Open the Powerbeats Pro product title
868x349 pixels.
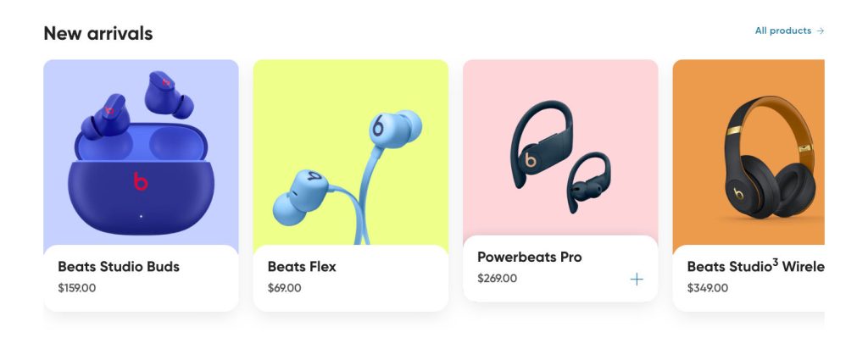[529, 258]
